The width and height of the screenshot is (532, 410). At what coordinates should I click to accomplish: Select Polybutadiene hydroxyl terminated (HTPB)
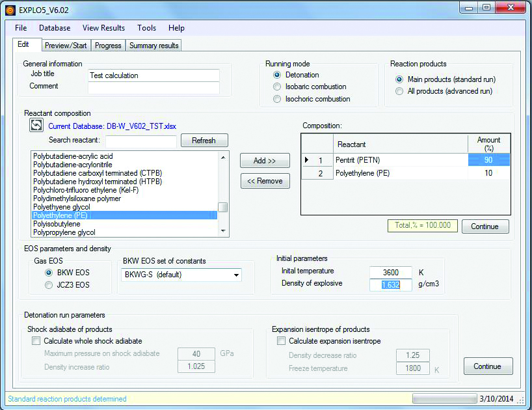click(124, 182)
